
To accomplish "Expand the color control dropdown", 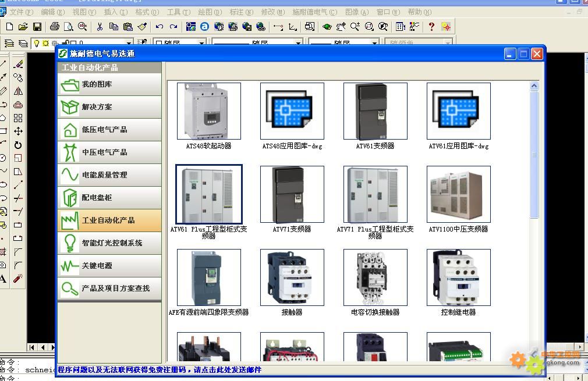I will pos(202,43).
